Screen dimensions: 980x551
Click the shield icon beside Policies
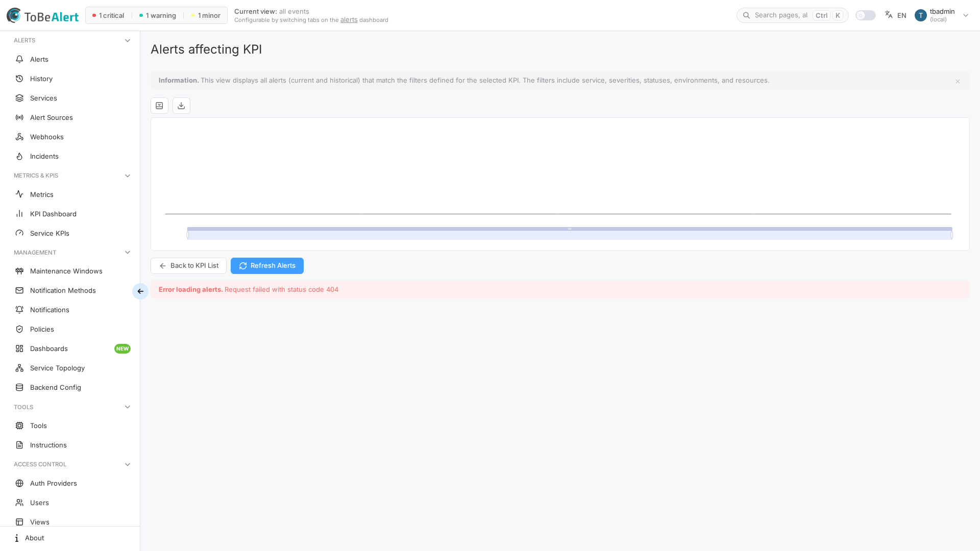coord(19,329)
